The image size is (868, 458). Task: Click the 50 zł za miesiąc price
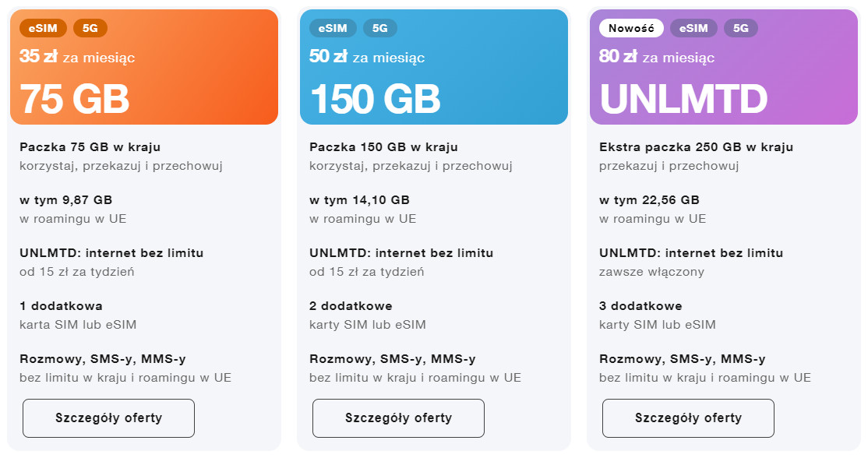pyautogui.click(x=367, y=56)
